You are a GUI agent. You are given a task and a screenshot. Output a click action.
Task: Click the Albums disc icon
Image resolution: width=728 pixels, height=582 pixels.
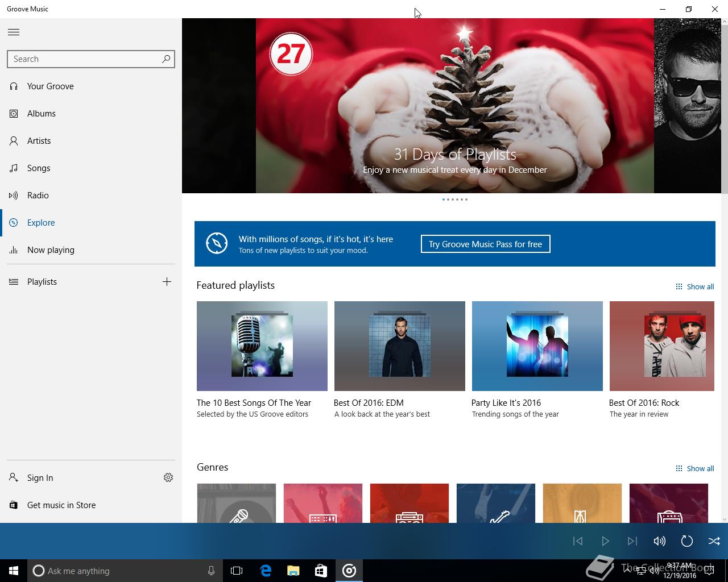14,114
